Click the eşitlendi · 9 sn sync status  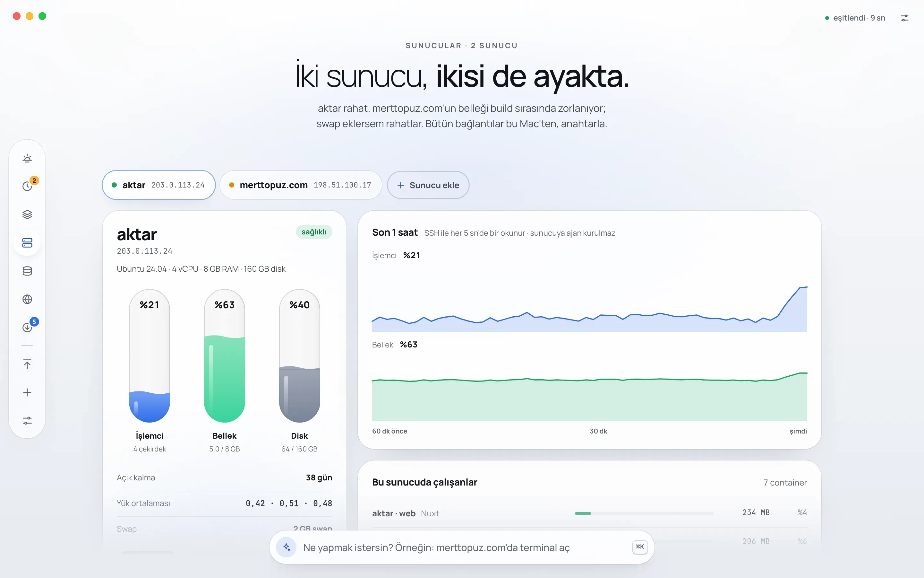(855, 18)
